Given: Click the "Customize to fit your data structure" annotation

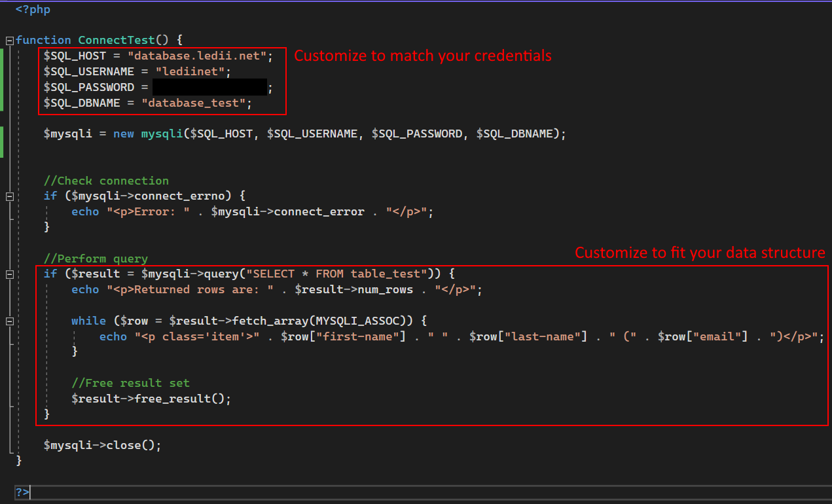Looking at the screenshot, I should pyautogui.click(x=700, y=253).
